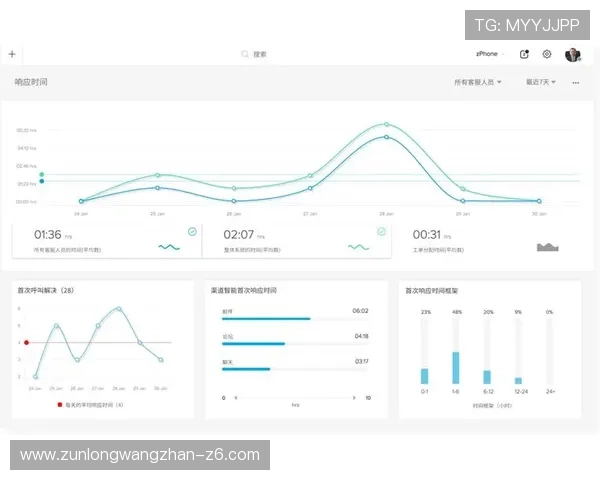The height and width of the screenshot is (480, 600).
Task: Click the search magnifier icon
Action: pyautogui.click(x=245, y=54)
